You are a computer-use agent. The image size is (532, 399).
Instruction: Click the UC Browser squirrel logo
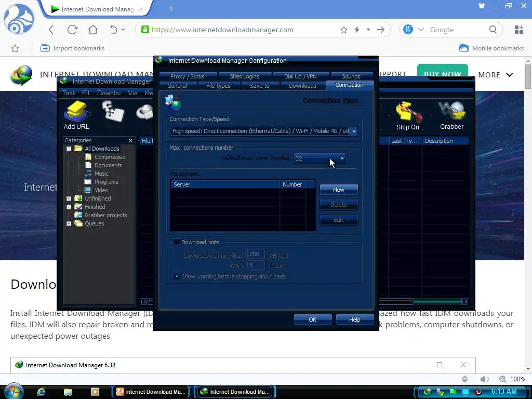[x=19, y=19]
